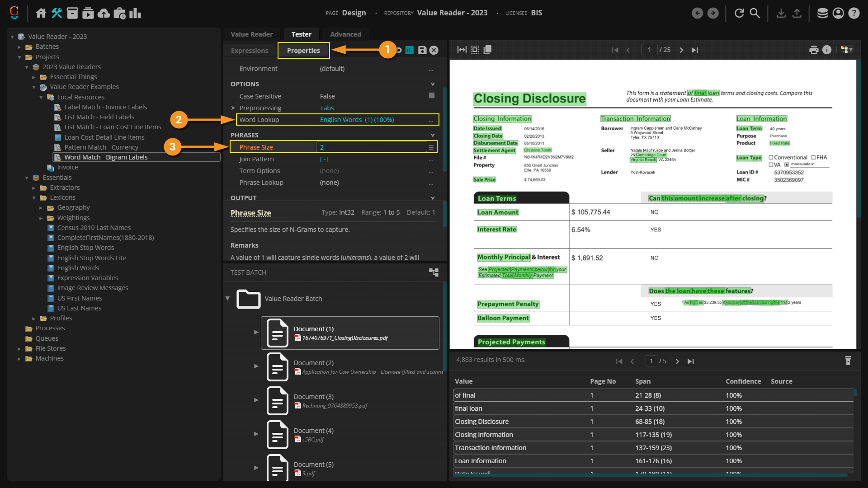This screenshot has height=488, width=868.
Task: Collapse the Value Reader Batch folder
Action: coord(227,298)
